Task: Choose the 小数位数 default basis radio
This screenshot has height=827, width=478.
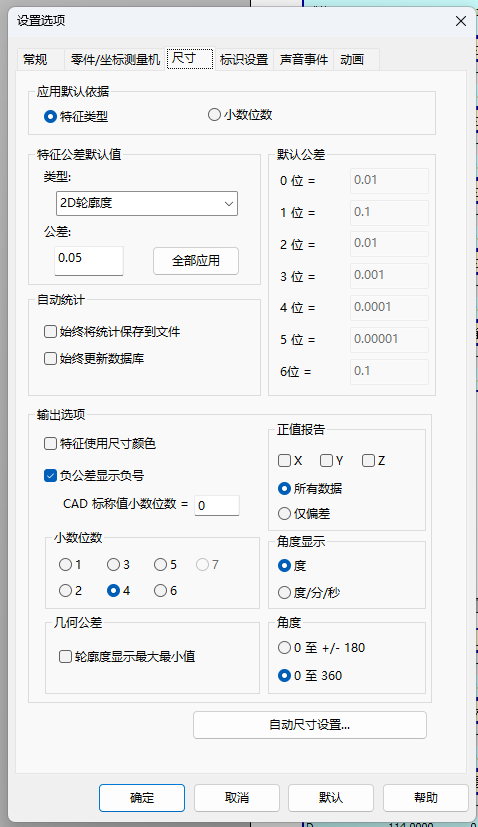Action: [240, 114]
